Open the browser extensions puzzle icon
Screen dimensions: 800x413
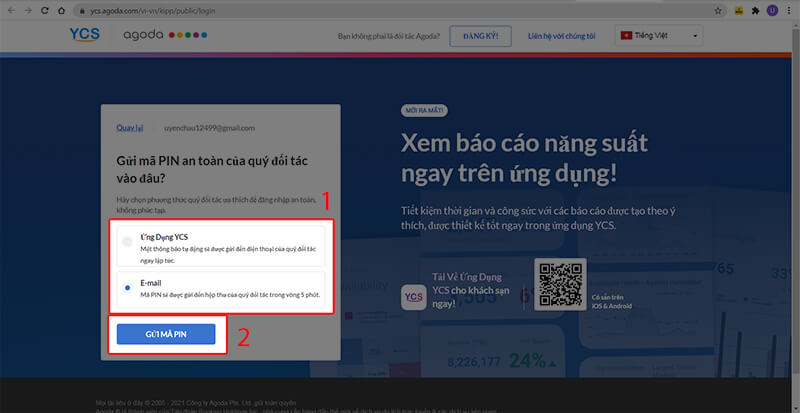(756, 9)
